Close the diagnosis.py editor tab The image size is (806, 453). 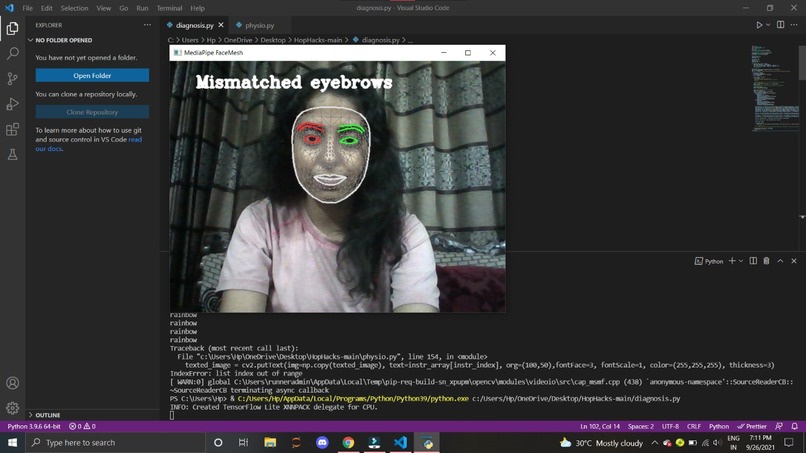click(221, 25)
